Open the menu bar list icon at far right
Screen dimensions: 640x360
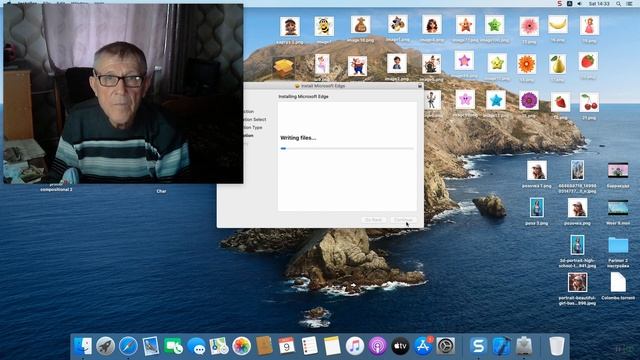click(630, 3)
